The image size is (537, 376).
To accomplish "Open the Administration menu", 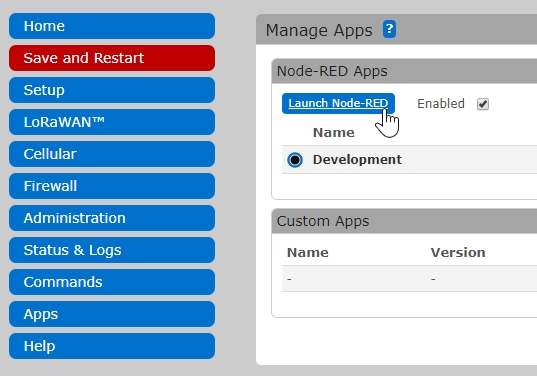I will point(112,218).
